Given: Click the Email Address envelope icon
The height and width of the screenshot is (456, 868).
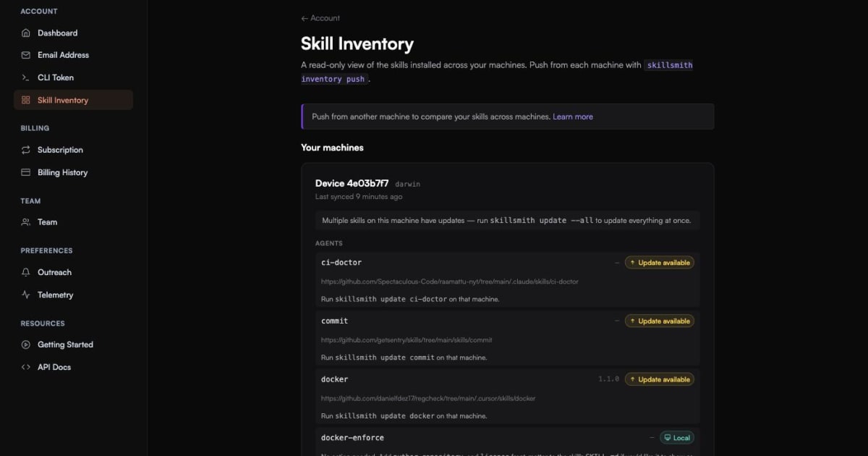Looking at the screenshot, I should coord(26,55).
